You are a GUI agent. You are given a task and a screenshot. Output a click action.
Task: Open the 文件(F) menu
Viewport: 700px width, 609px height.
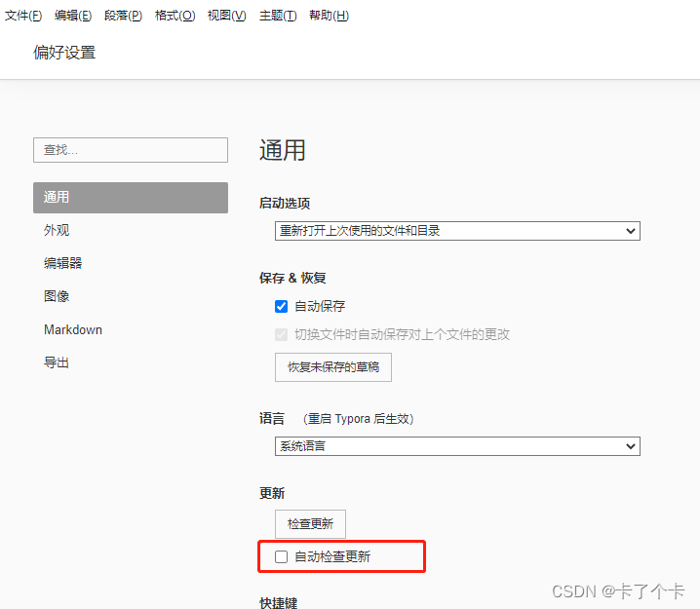pos(23,16)
